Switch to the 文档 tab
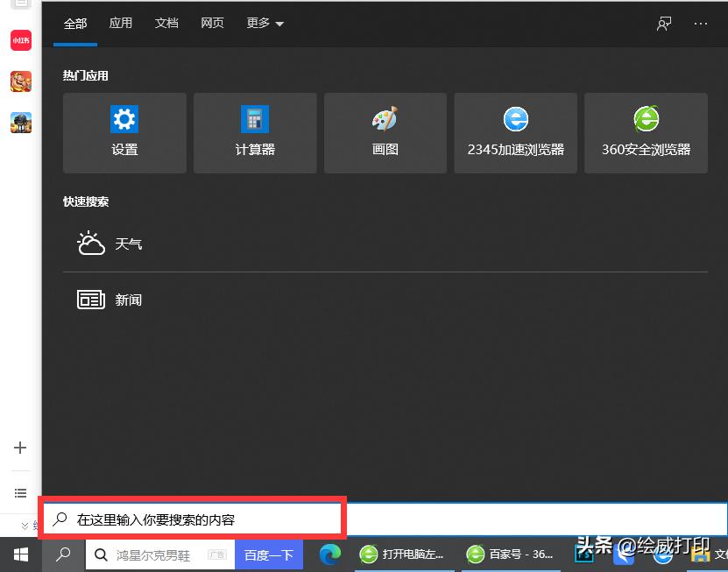The width and height of the screenshot is (728, 572). [166, 24]
